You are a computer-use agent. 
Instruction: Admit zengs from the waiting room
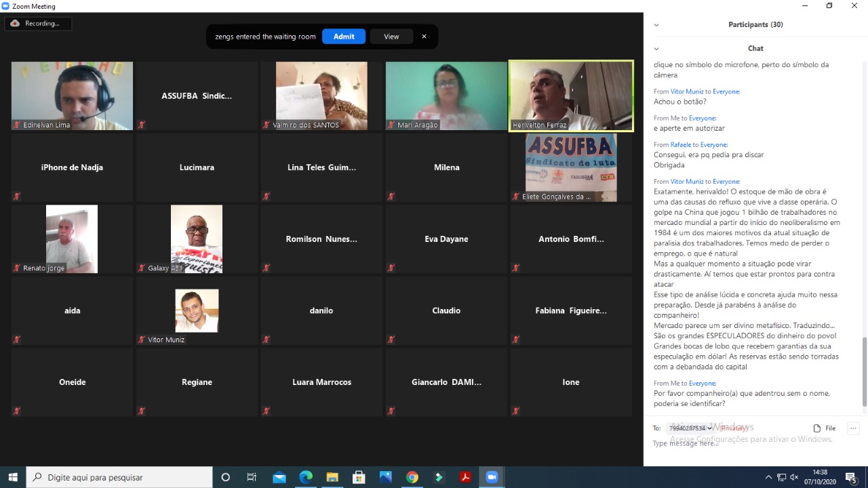coord(344,37)
